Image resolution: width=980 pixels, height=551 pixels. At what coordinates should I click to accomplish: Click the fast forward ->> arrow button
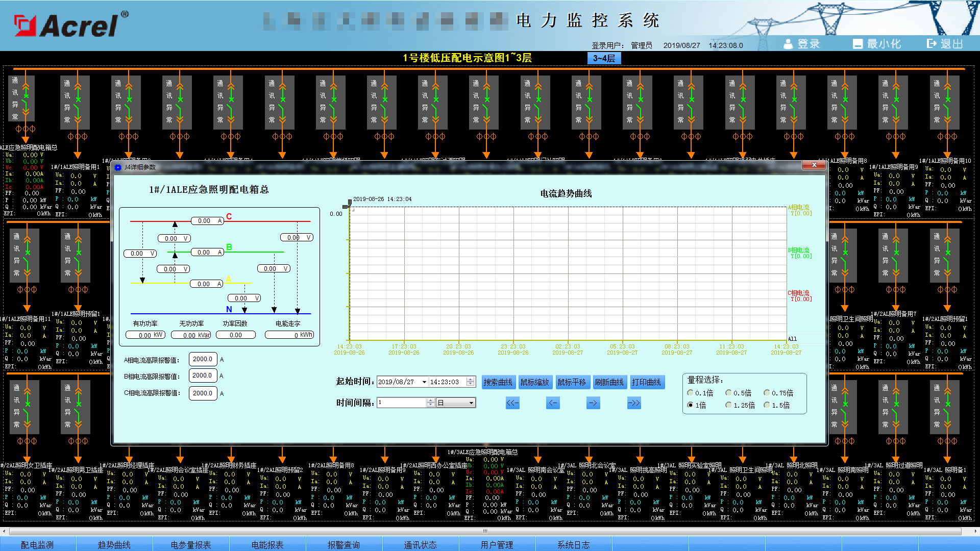click(633, 403)
